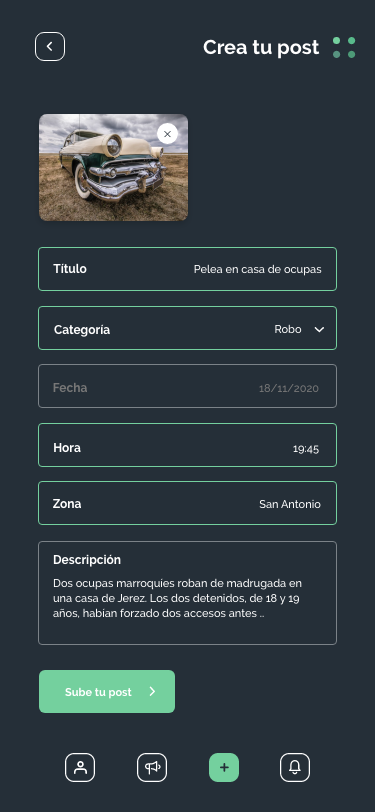The height and width of the screenshot is (812, 375).
Task: Open the notifications bell icon
Action: click(x=295, y=767)
